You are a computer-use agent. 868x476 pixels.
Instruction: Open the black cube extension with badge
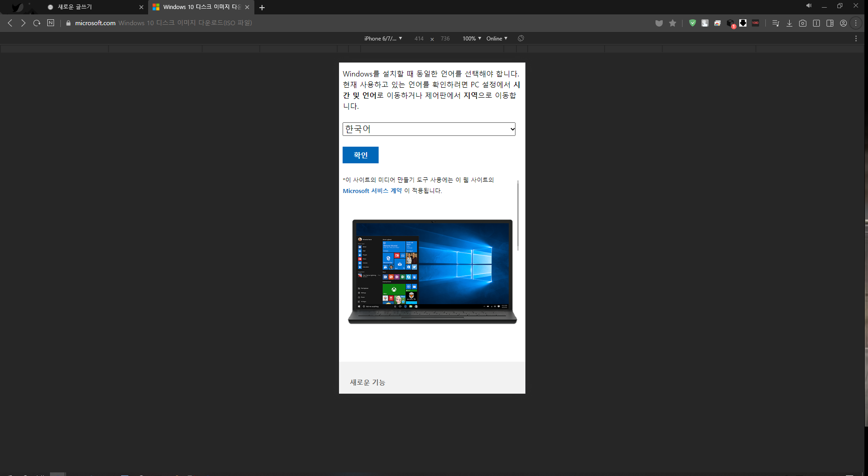click(731, 23)
